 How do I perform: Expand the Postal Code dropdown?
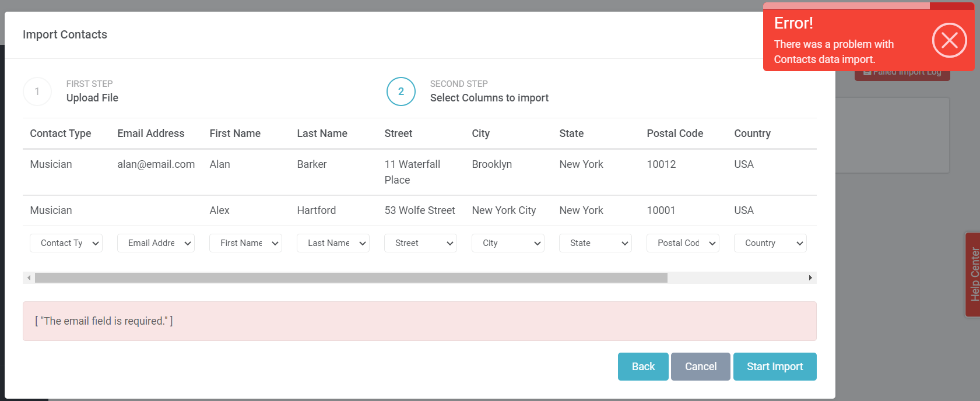pos(683,243)
